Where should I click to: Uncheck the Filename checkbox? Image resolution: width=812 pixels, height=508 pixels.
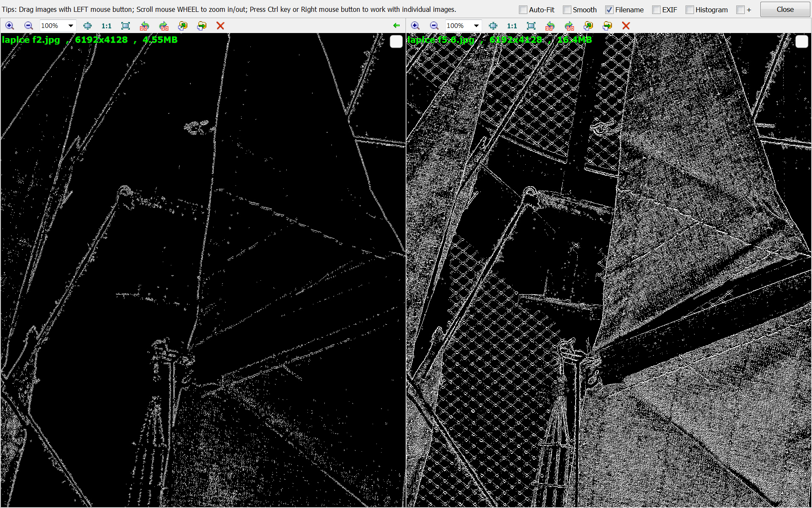[x=609, y=10]
